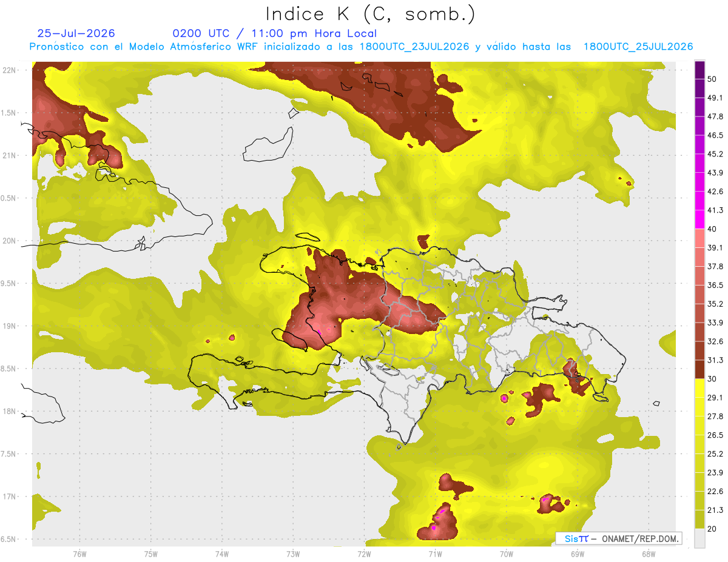Click the color scale value "26.5"
Image resolution: width=728 pixels, height=562 pixels.
tap(715, 435)
